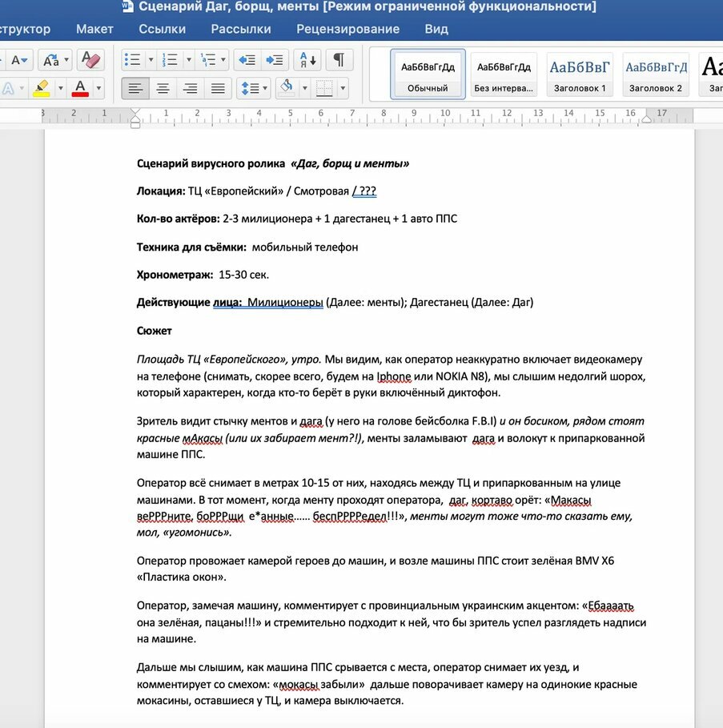Click the shrink font size button

19,60
